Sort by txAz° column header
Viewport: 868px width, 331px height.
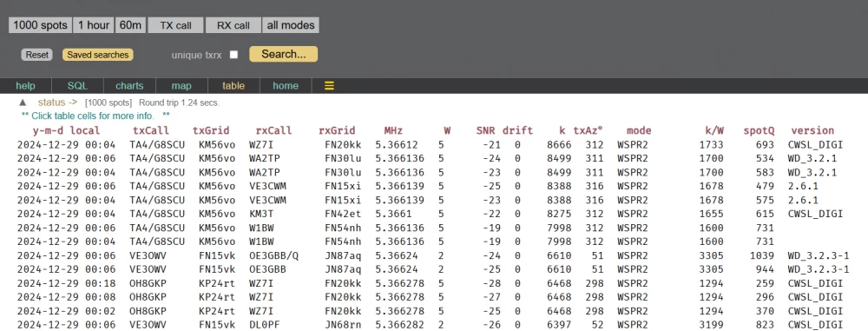pos(588,131)
